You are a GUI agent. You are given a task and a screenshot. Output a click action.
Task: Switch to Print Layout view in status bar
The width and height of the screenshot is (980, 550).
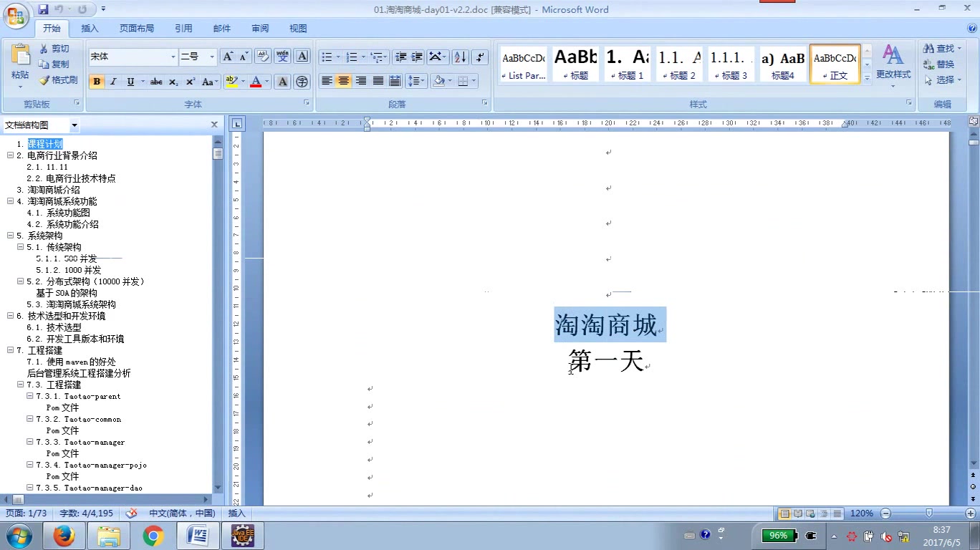tap(784, 513)
